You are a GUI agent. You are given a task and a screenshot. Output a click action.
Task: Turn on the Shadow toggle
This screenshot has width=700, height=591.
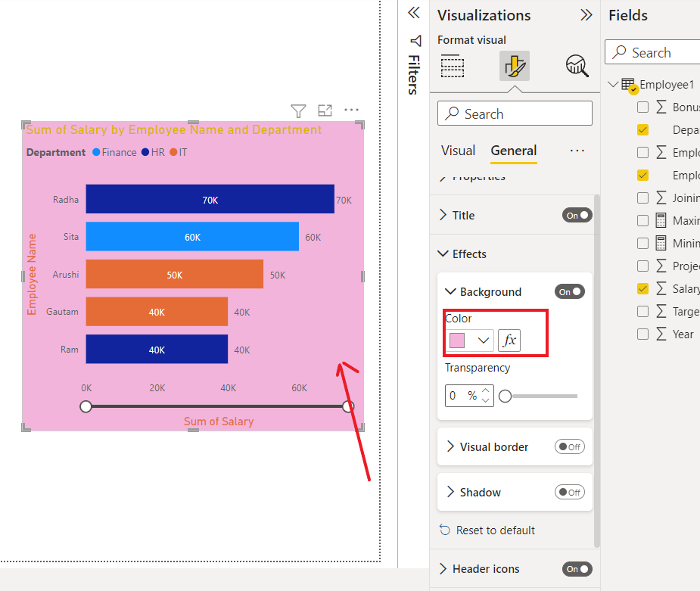570,493
